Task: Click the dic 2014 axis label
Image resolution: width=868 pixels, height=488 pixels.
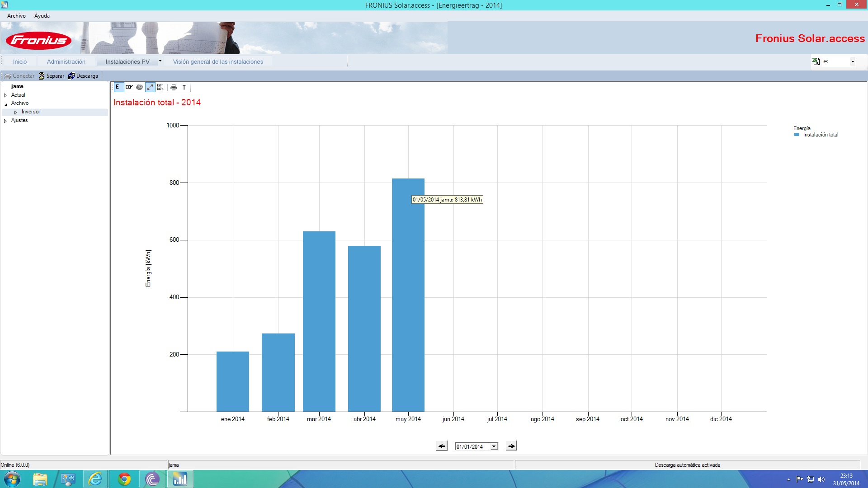Action: pos(721,419)
